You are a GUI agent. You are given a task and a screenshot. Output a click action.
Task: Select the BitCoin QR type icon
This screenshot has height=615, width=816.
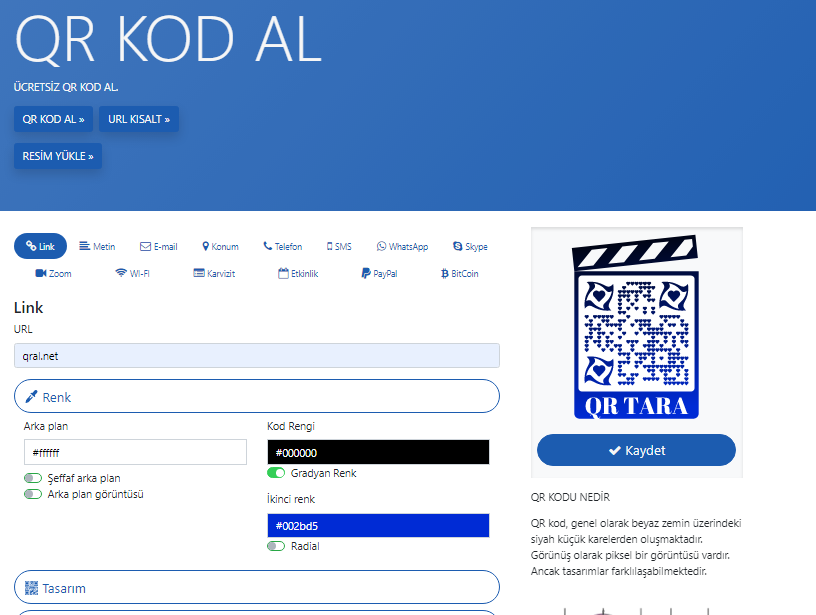(x=444, y=273)
